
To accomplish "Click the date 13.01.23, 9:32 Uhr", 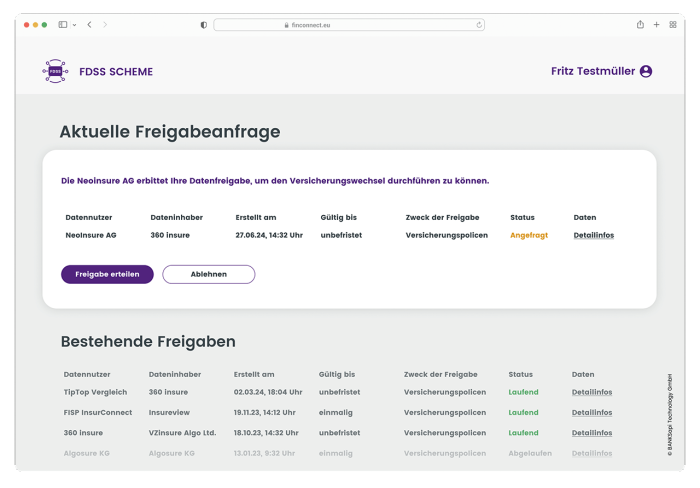I will [x=264, y=453].
